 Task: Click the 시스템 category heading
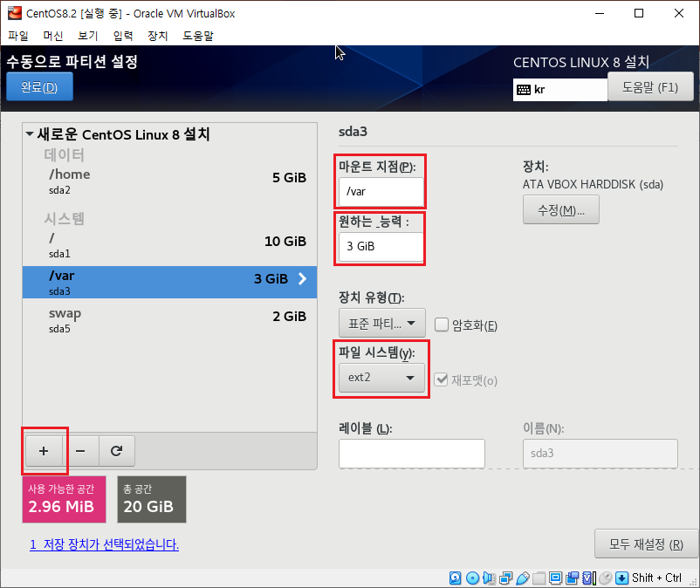64,219
